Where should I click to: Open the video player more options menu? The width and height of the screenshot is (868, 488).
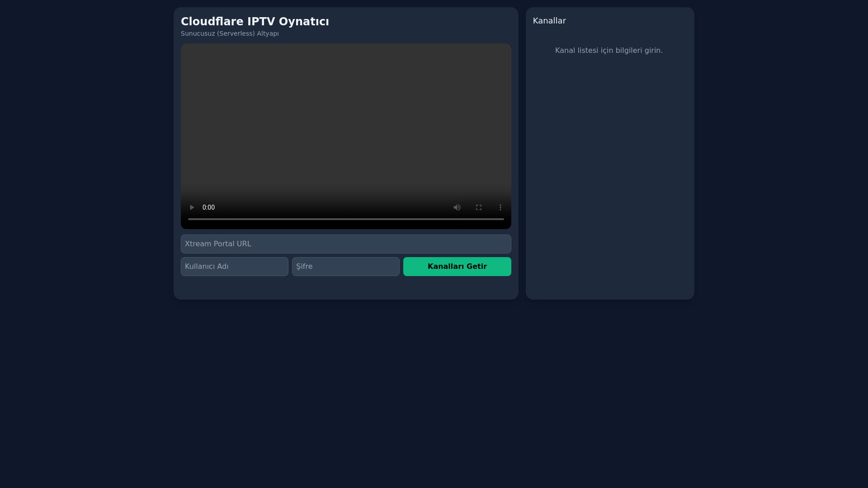point(500,207)
